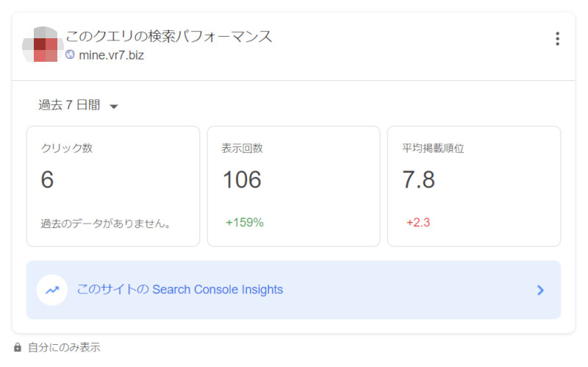Open このサイトの Search Console Insights link

point(180,290)
